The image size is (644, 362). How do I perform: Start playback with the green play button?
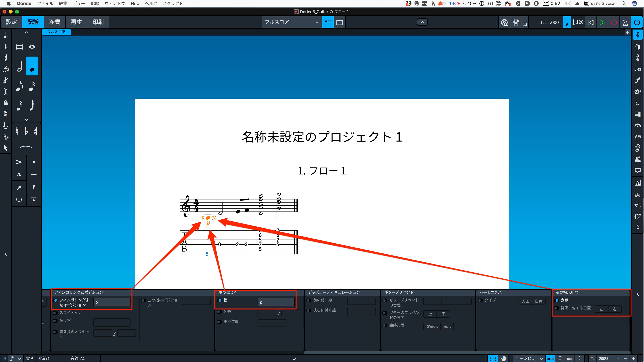pos(602,22)
